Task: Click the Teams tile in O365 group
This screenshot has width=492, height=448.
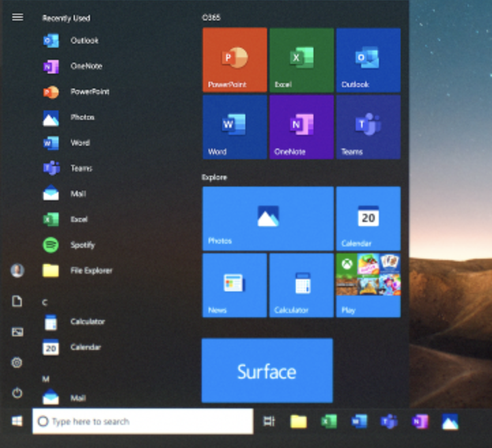Action: 369,127
